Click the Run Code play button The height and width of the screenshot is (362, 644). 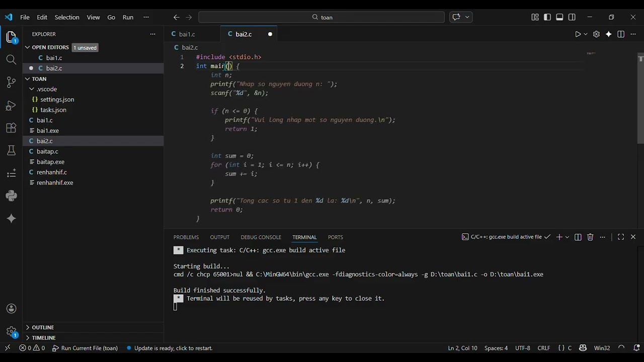[x=578, y=34]
